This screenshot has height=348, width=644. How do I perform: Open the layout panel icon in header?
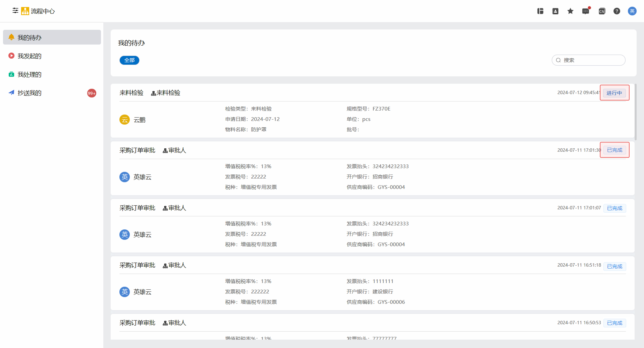[x=540, y=11]
